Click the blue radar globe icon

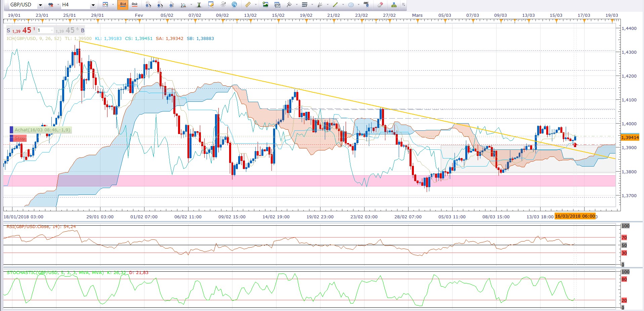(x=234, y=5)
